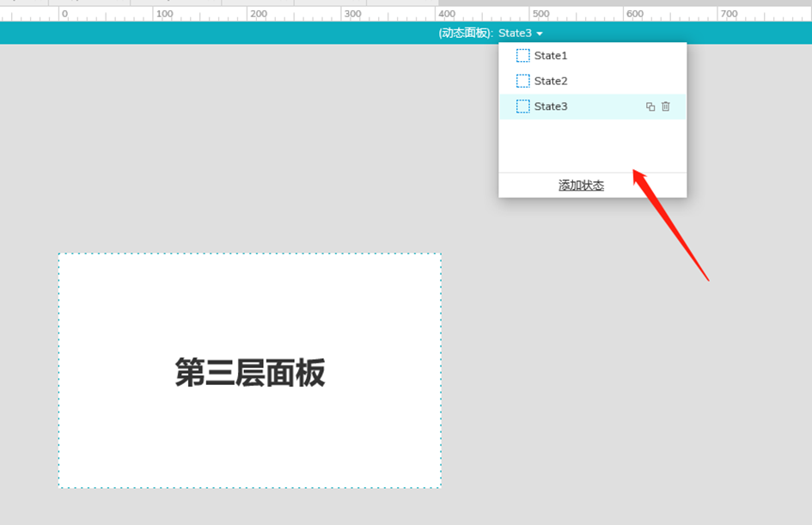Click the State3 dashed panel icon
This screenshot has height=525, width=812.
click(523, 107)
